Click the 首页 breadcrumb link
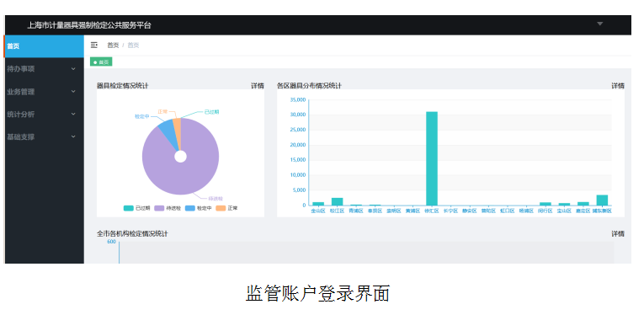This screenshot has height=315, width=644. pos(113,45)
